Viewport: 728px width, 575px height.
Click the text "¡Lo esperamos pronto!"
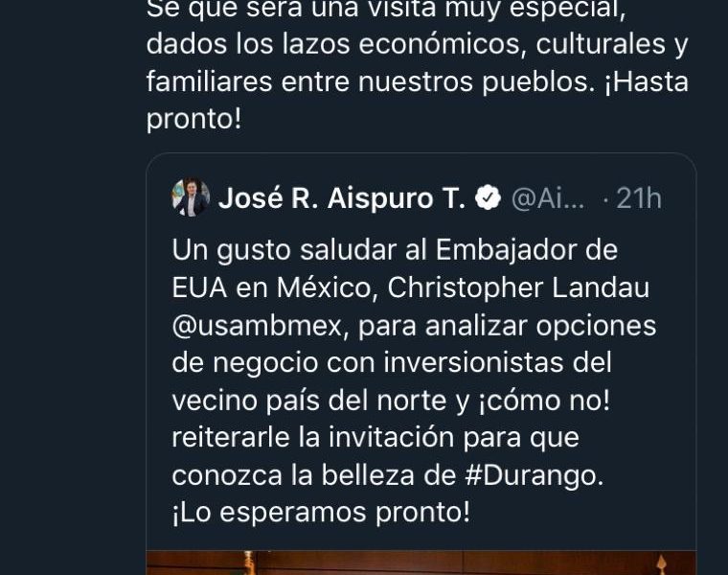[x=321, y=513]
